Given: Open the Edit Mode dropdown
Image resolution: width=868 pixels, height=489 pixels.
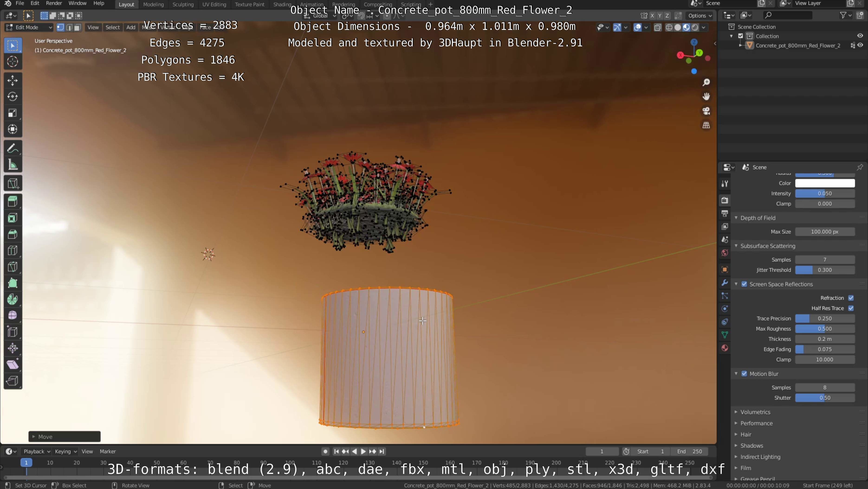Looking at the screenshot, I should pos(29,27).
